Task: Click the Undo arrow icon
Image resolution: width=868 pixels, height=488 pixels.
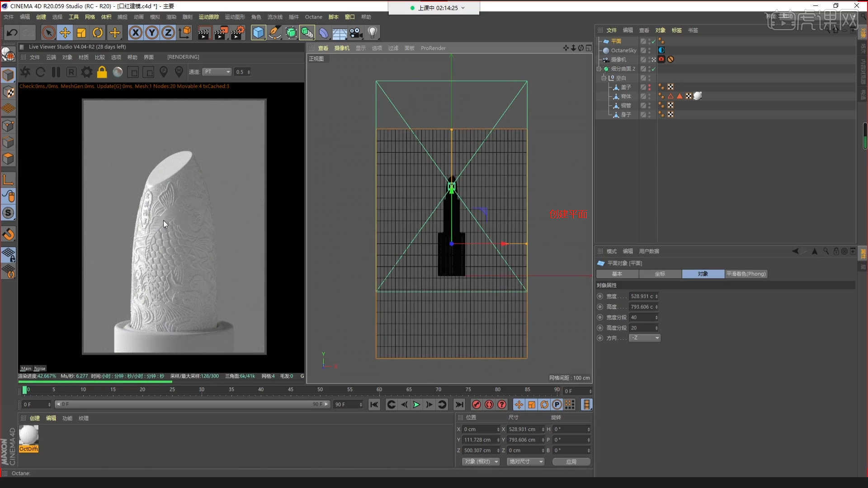Action: point(12,33)
